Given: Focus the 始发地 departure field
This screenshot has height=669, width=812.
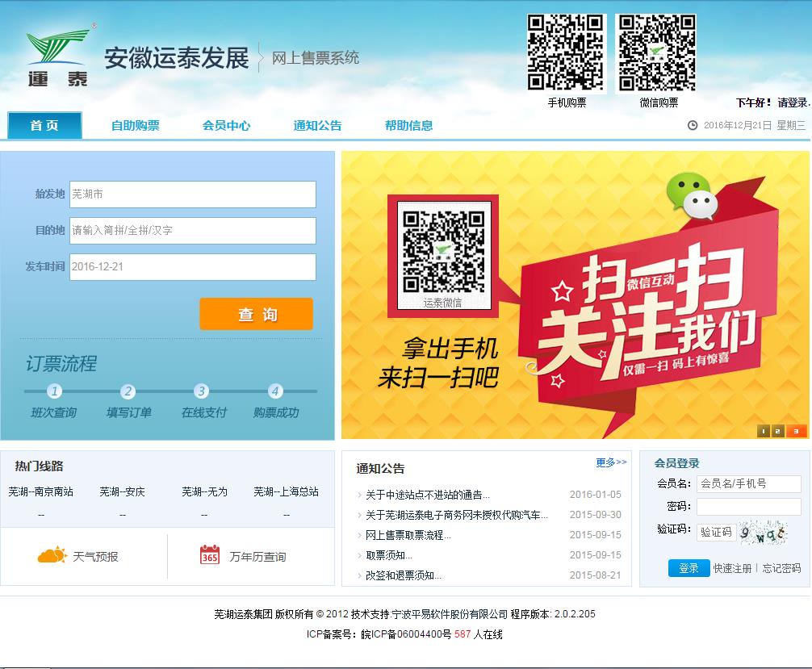Looking at the screenshot, I should coord(193,194).
